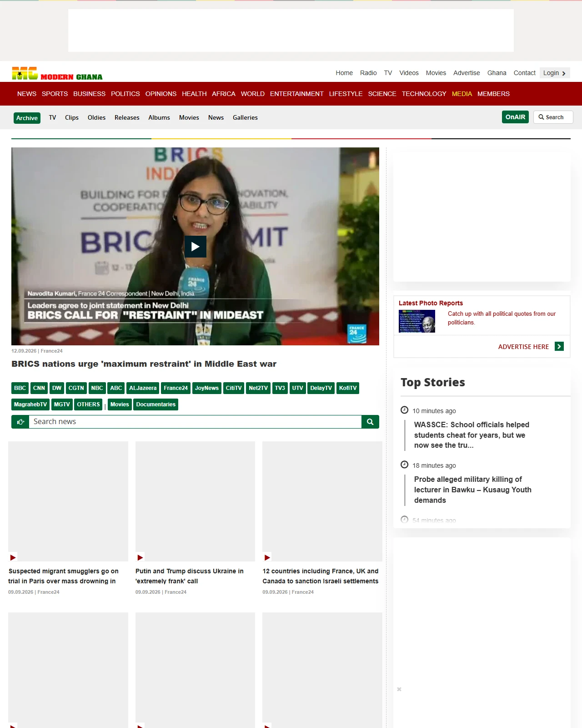Open the Documentaries tag
This screenshot has height=728, width=582.
click(156, 404)
